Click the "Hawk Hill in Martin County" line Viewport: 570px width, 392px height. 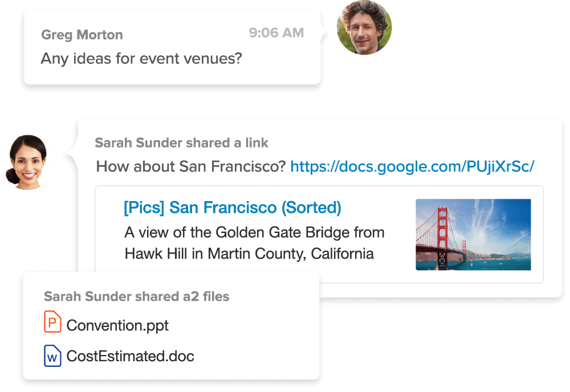tap(249, 254)
